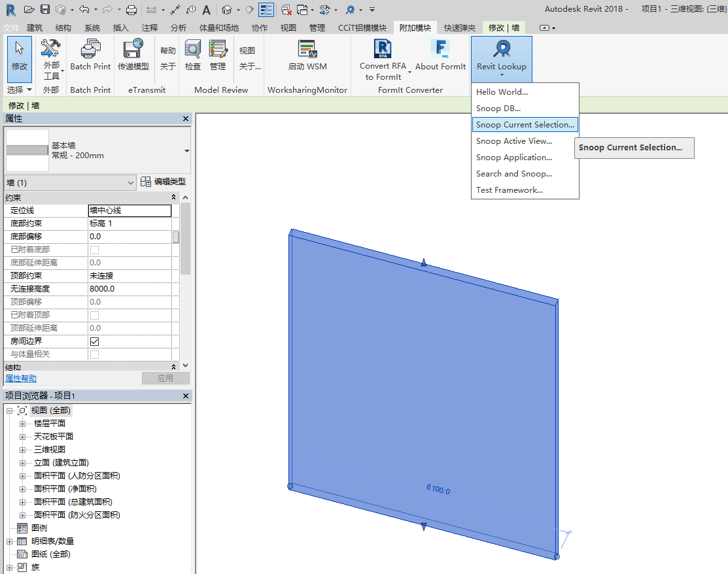728x574 pixels.
Task: Select the Text tool A icon
Action: click(207, 9)
